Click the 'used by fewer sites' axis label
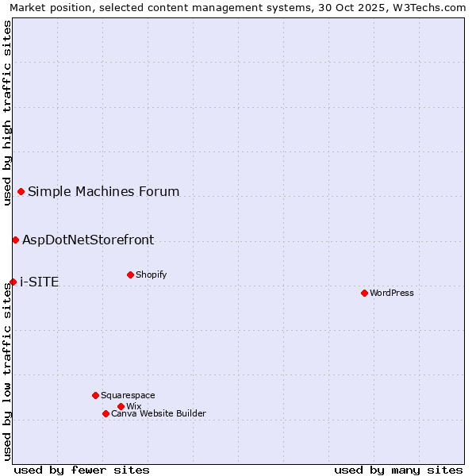The width and height of the screenshot is (476, 476). tap(82, 470)
